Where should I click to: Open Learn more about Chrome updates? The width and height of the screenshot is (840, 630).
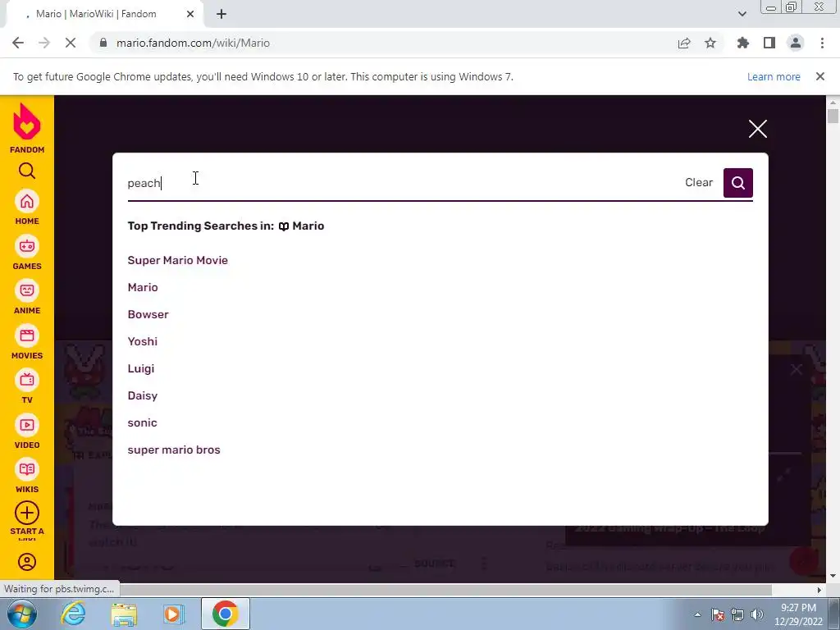pyautogui.click(x=774, y=76)
